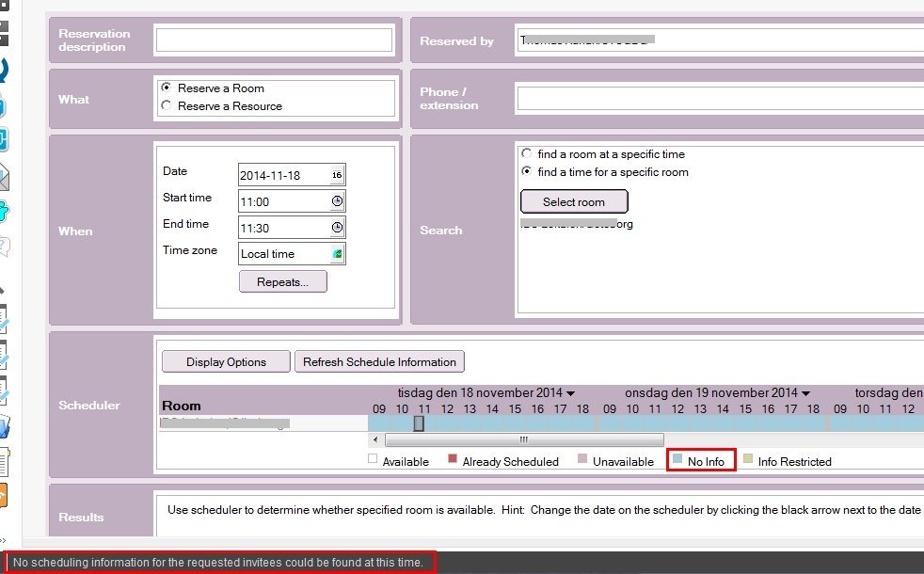Select the Reserve a Resource option
The height and width of the screenshot is (574, 924).
pos(167,106)
